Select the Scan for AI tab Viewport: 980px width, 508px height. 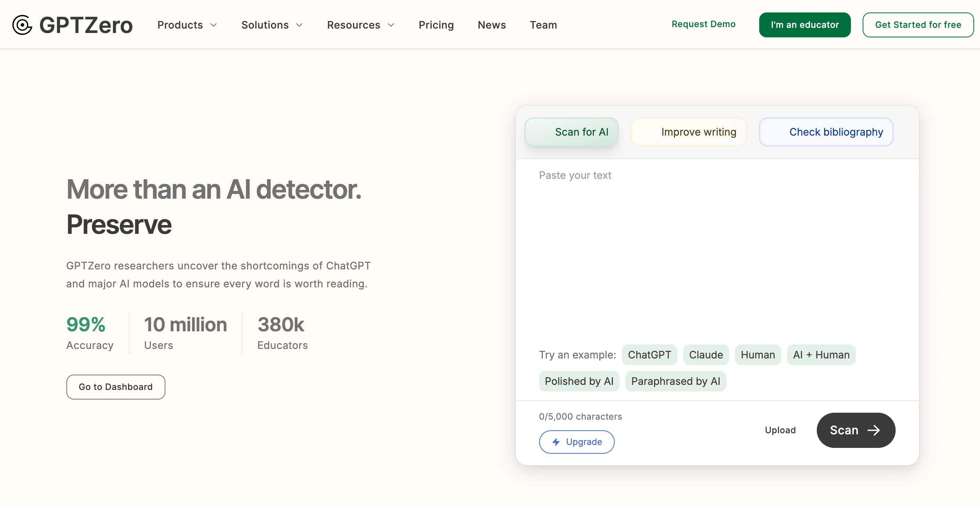tap(571, 132)
